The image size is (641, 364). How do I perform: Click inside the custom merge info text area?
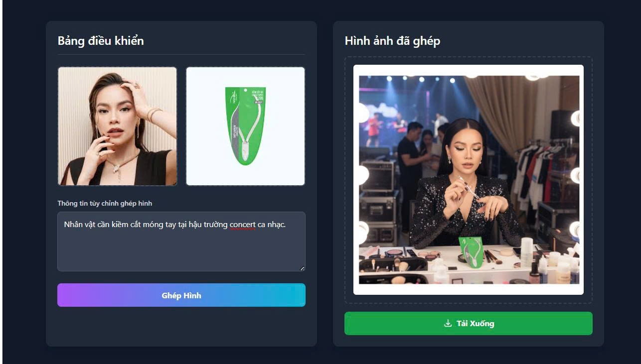(x=181, y=242)
